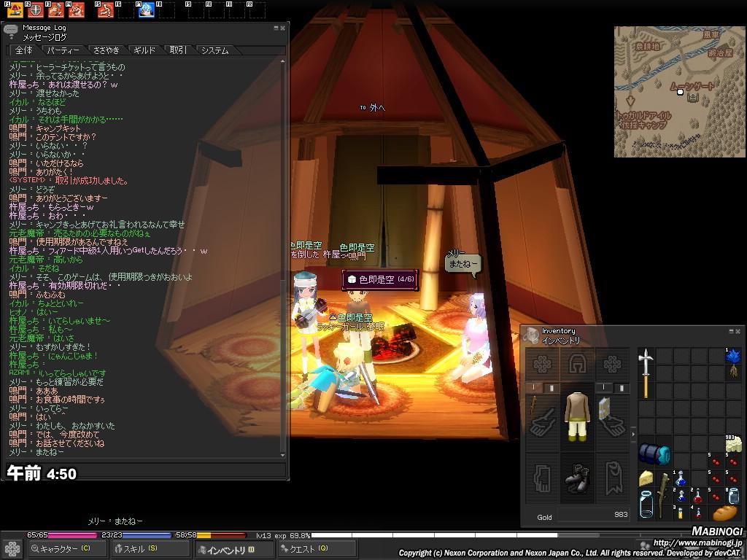The width and height of the screenshot is (747, 560).
Task: Select the blue herb item
Action: pos(733,363)
